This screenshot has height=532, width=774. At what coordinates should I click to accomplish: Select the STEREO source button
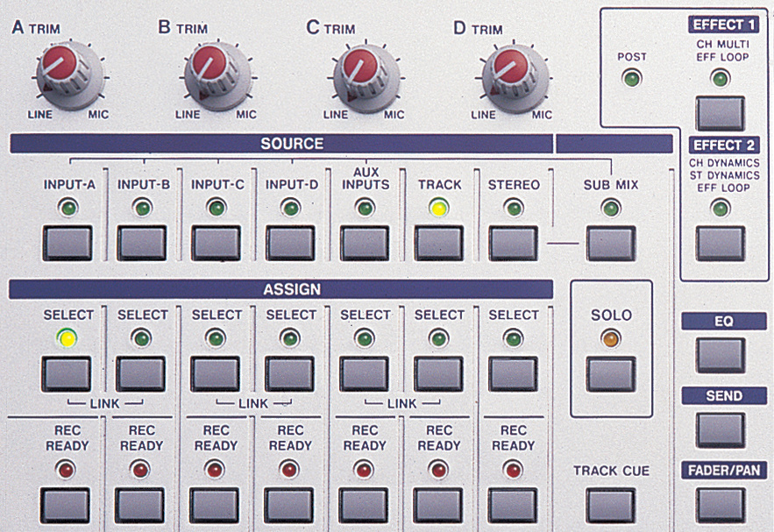click(x=513, y=243)
